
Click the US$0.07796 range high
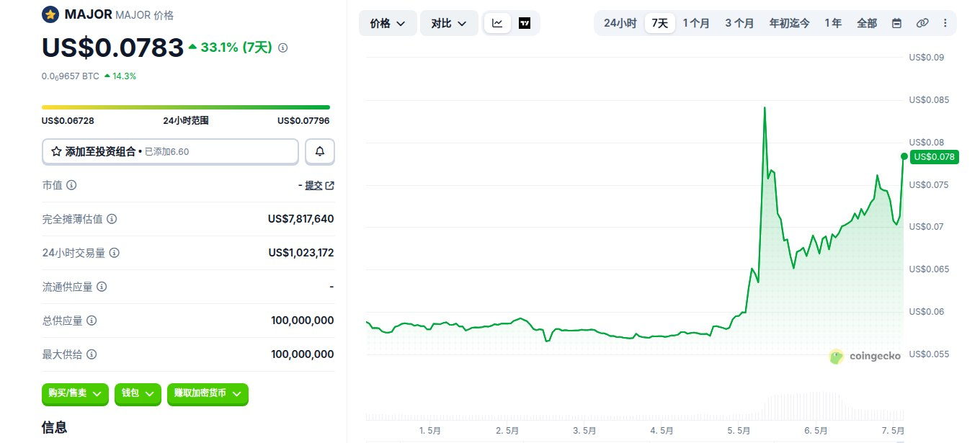[303, 121]
